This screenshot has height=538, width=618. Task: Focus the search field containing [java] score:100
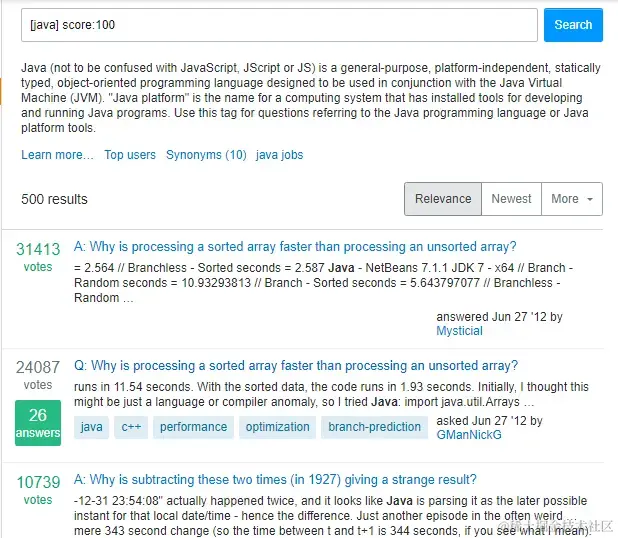coord(279,25)
